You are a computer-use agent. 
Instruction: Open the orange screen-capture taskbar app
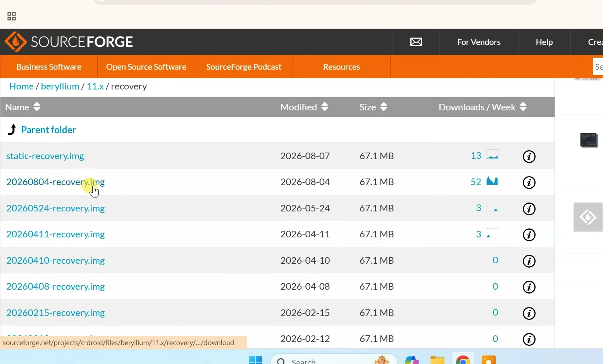(489, 360)
